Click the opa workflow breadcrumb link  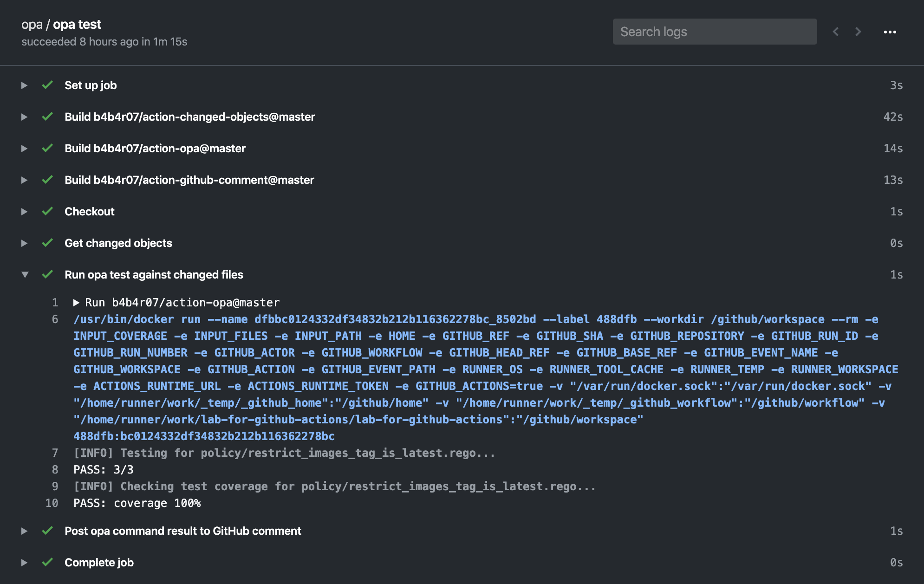pyautogui.click(x=32, y=24)
